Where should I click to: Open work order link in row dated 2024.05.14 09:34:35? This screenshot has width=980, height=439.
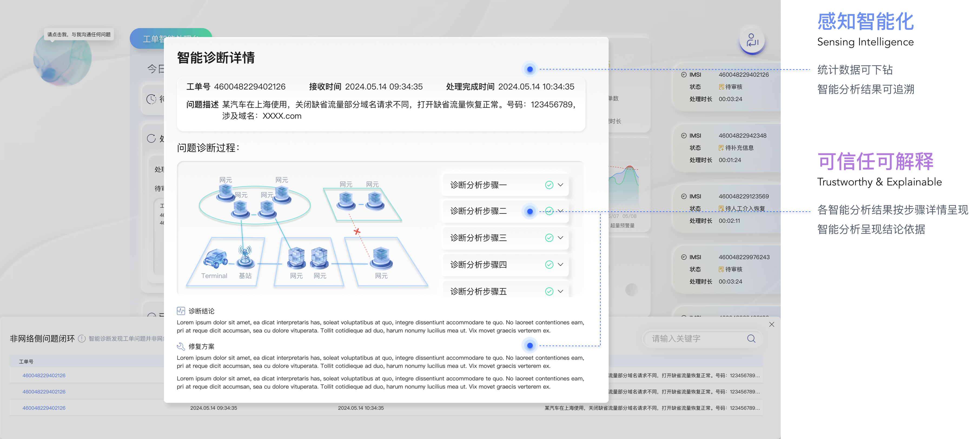tap(44, 408)
